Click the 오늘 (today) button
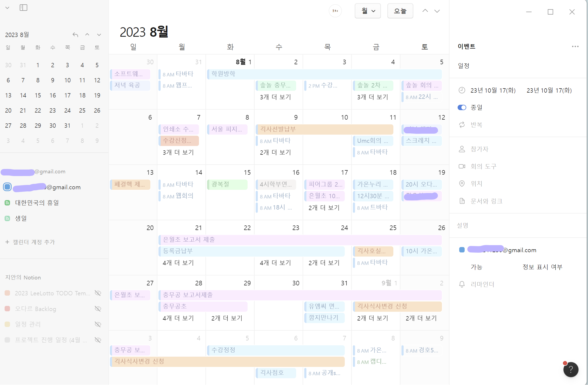 (x=400, y=11)
